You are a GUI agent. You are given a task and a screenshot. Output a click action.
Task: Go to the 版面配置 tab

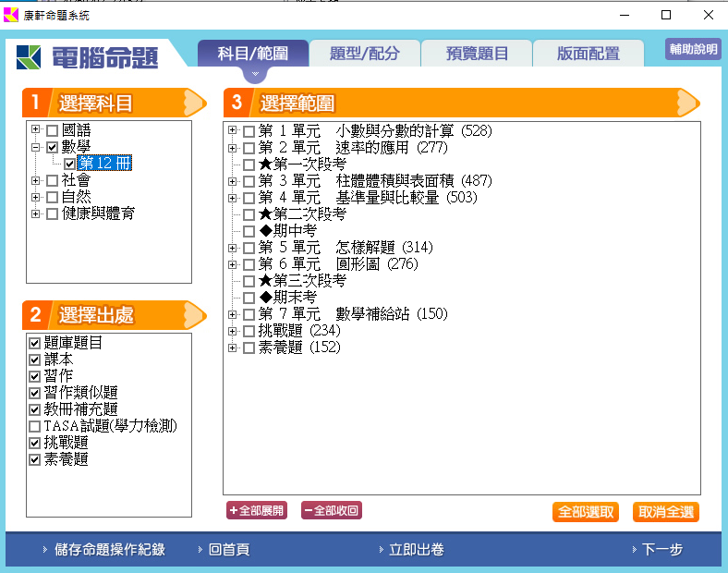click(x=588, y=54)
